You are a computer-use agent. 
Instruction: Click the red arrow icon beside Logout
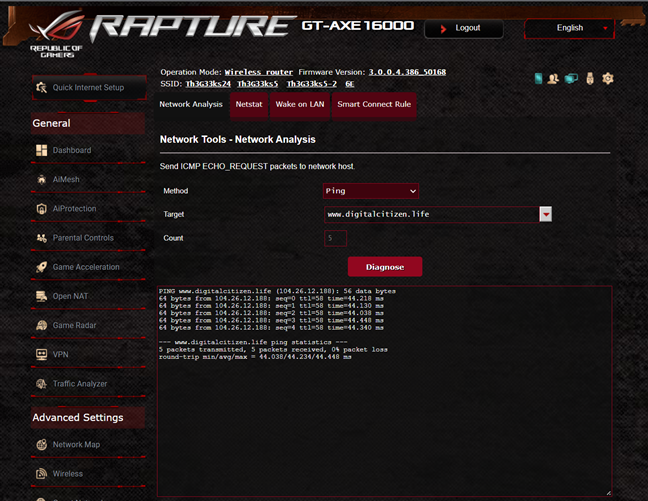point(443,29)
